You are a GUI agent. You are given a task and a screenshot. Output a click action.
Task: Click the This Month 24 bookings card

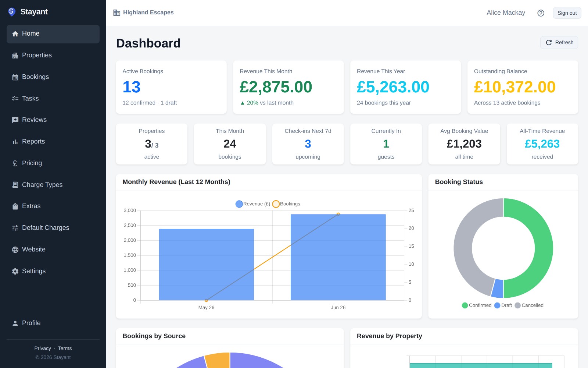tap(230, 144)
